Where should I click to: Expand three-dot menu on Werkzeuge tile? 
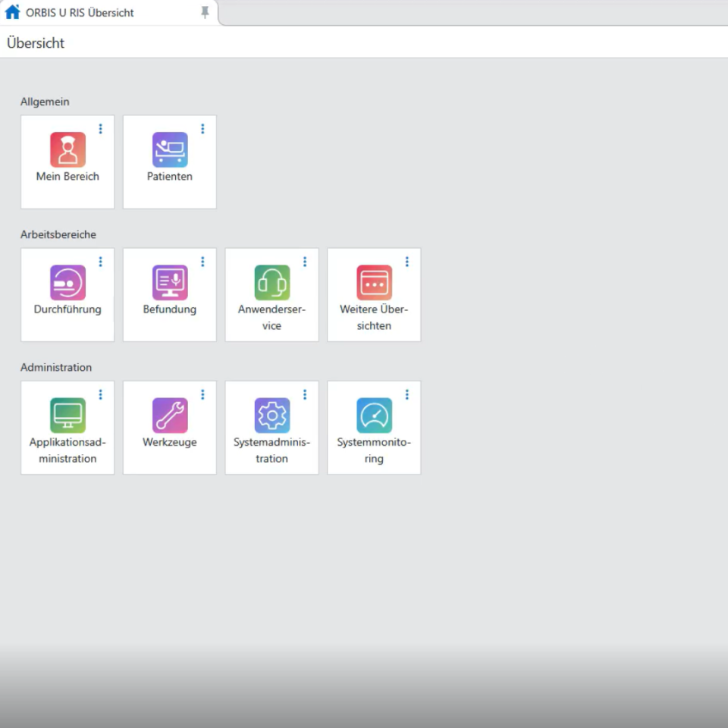point(202,394)
